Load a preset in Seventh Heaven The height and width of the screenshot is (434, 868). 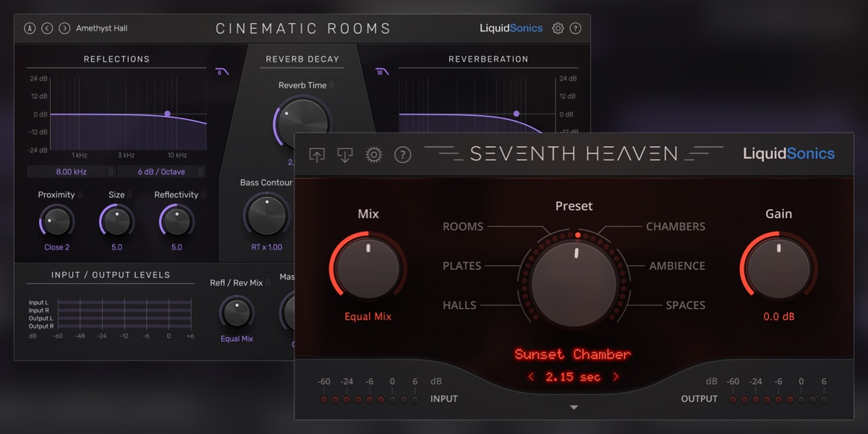point(345,155)
